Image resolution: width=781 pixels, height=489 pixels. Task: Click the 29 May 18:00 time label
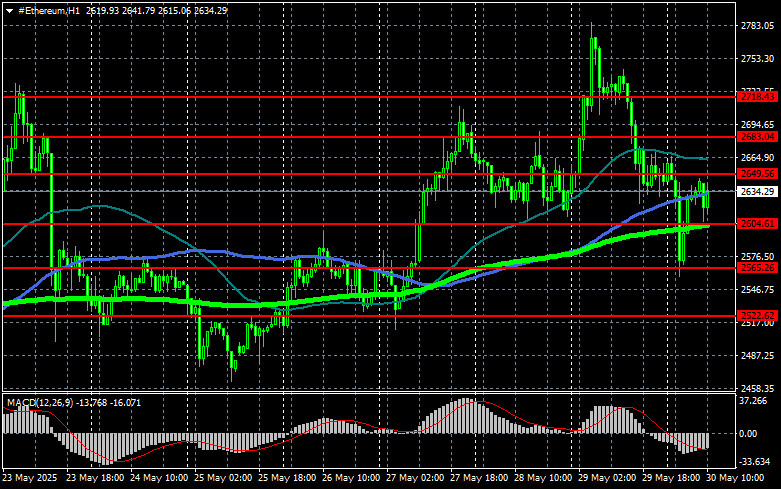(x=671, y=478)
